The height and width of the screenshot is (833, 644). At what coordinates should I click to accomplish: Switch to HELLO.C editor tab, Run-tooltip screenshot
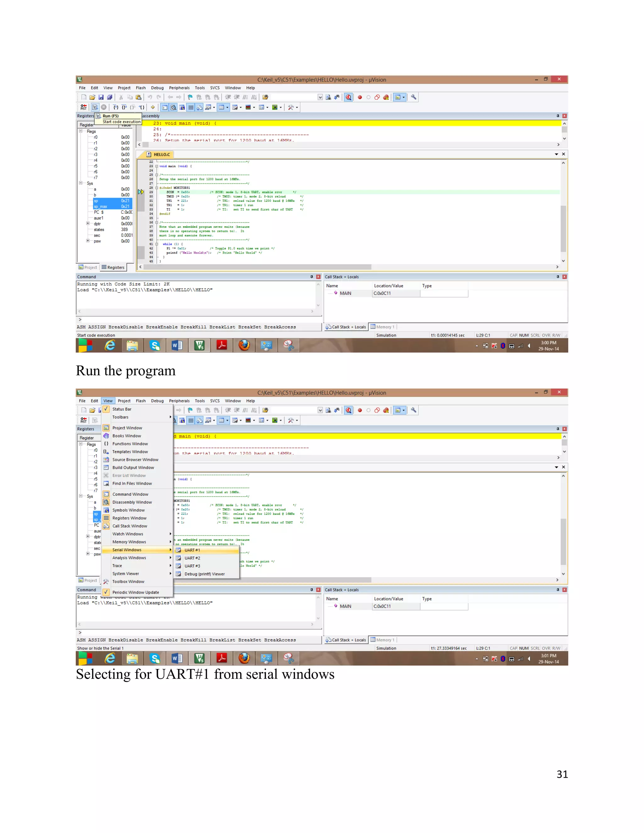point(159,154)
